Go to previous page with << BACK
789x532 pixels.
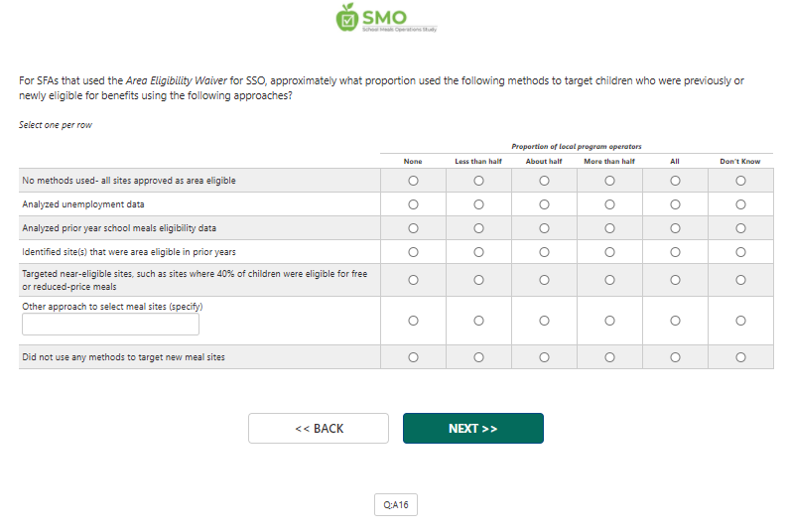click(319, 428)
